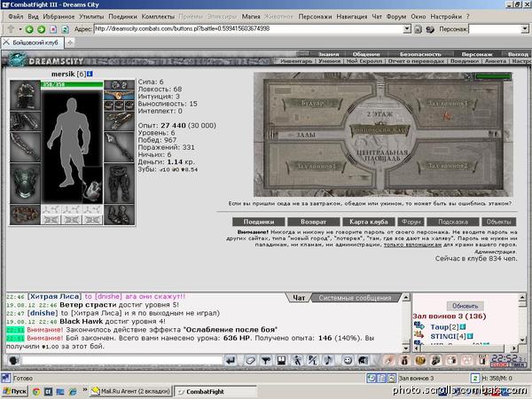
Task: Click the chest armor equipment slot
Action: tap(25, 184)
